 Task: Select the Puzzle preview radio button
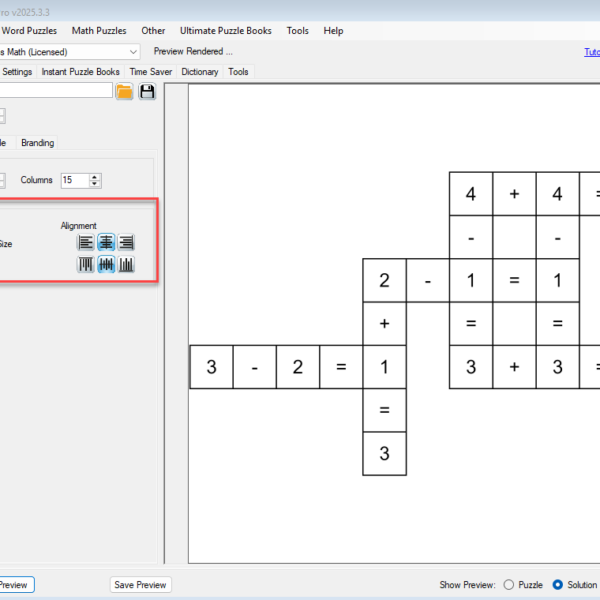pyautogui.click(x=509, y=585)
